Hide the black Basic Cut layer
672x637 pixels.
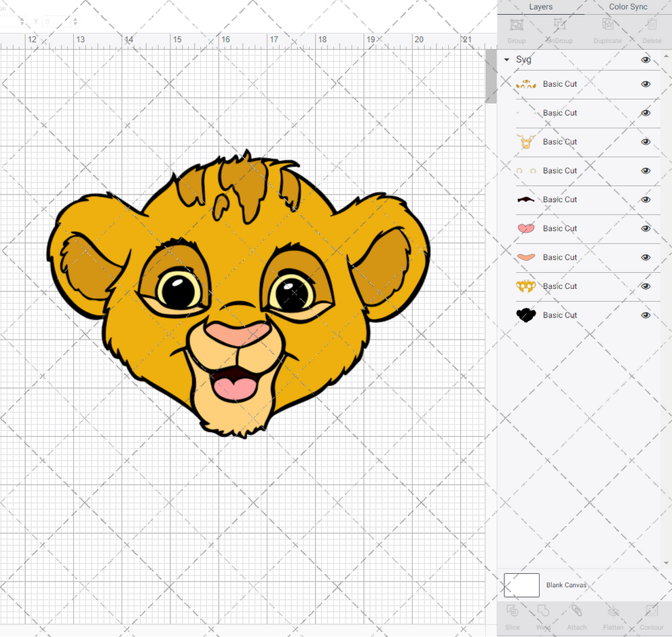click(646, 315)
